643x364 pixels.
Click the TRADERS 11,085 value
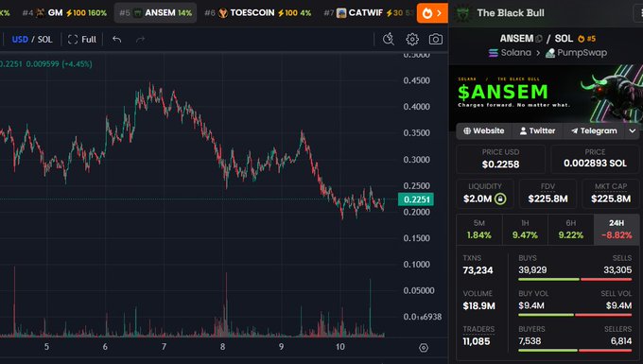point(476,341)
